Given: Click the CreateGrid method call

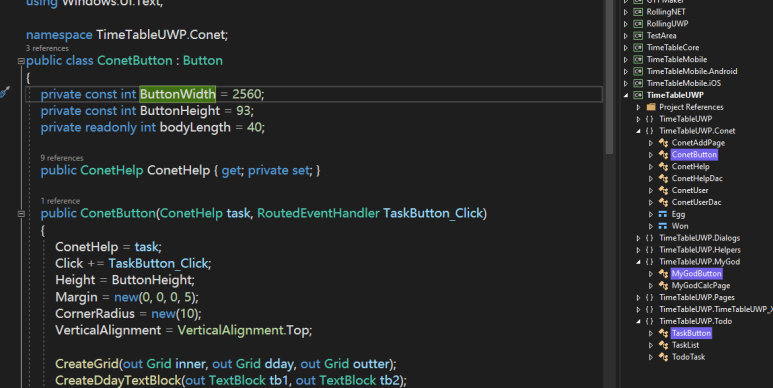Looking at the screenshot, I should (87, 363).
